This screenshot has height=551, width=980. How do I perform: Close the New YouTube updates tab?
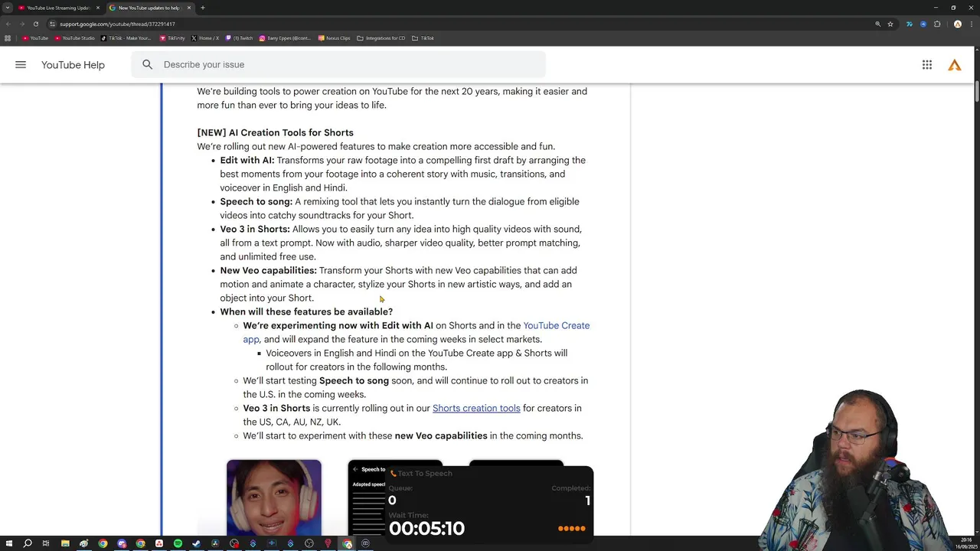click(x=188, y=8)
